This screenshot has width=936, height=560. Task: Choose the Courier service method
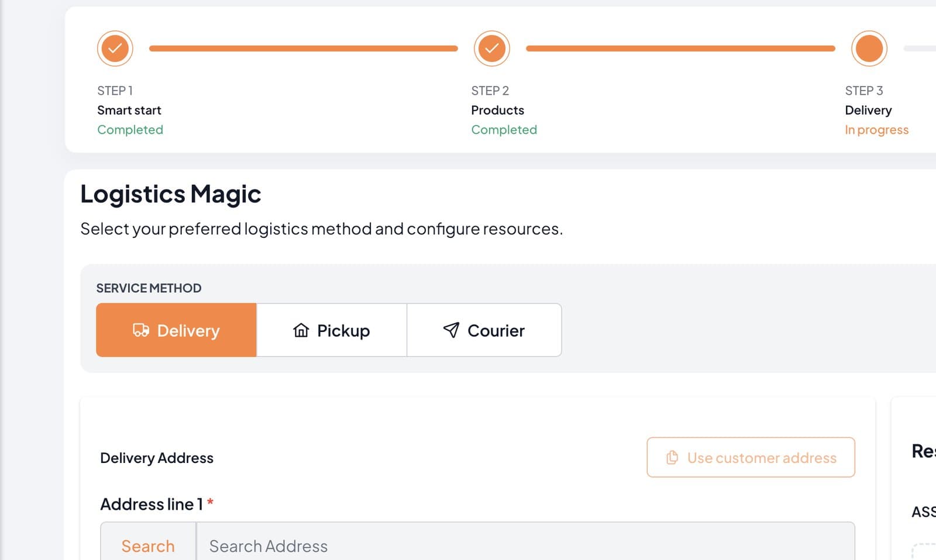click(484, 330)
